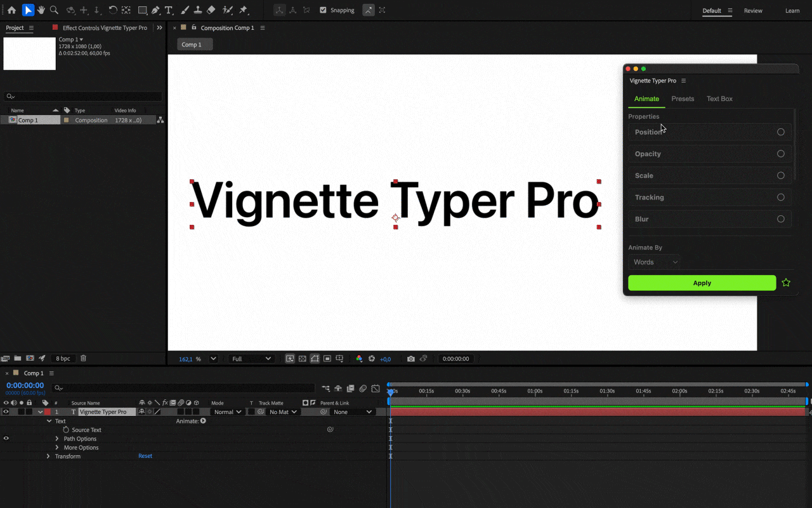The image size is (812, 508).
Task: Expand More Options in the timeline
Action: point(57,448)
